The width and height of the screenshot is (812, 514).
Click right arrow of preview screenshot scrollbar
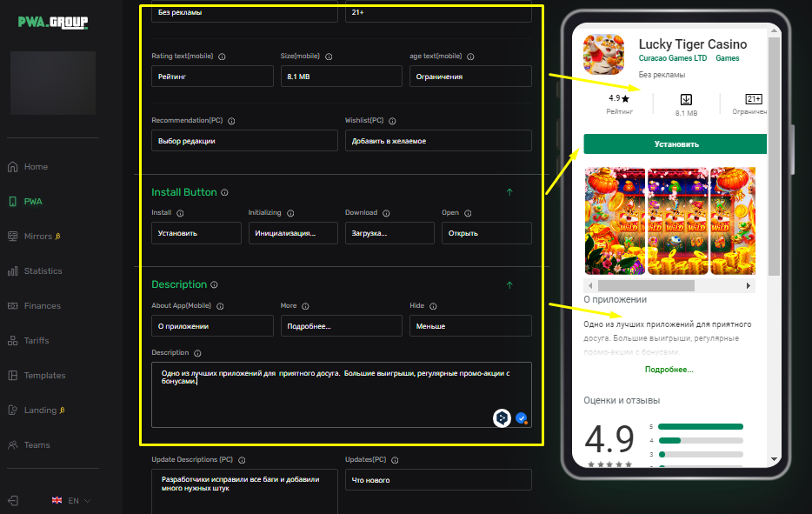click(748, 285)
